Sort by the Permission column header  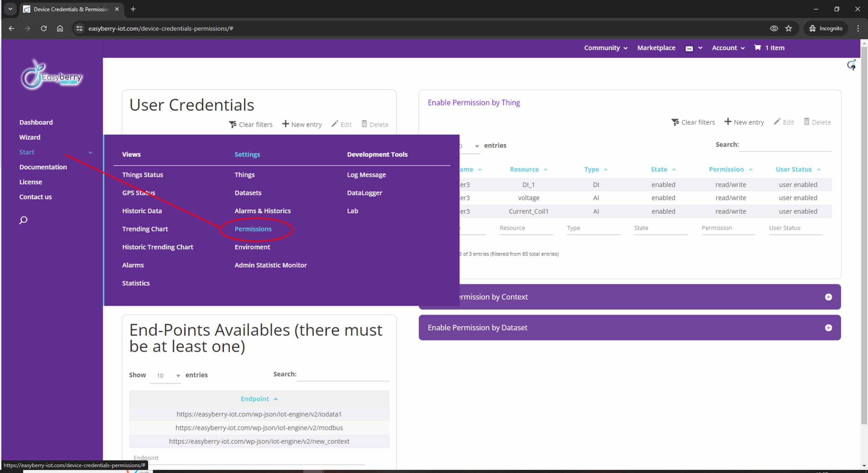point(730,169)
